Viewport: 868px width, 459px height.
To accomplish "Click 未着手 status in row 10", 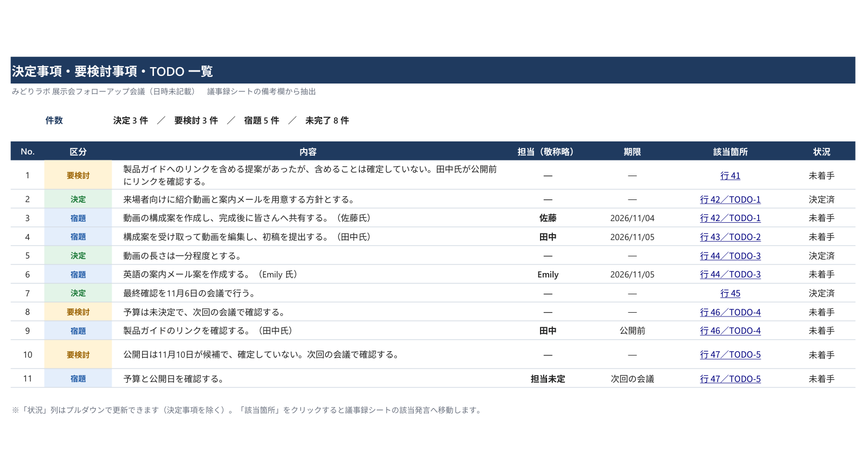I will [821, 354].
